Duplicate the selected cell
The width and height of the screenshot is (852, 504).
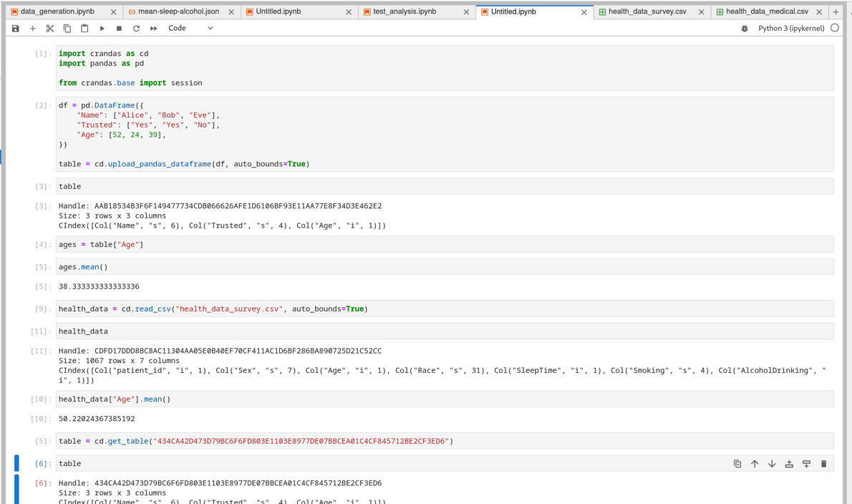[737, 463]
